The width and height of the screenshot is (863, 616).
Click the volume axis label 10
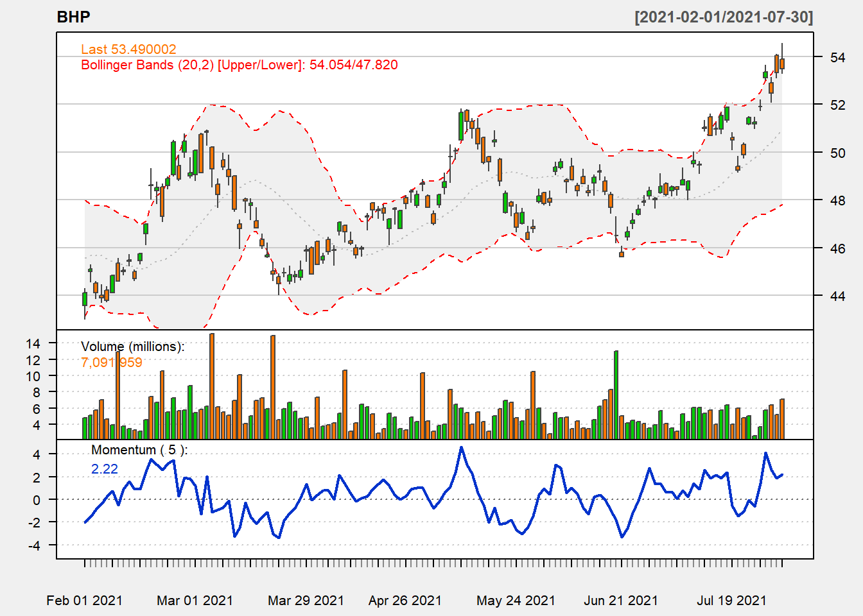point(33,376)
